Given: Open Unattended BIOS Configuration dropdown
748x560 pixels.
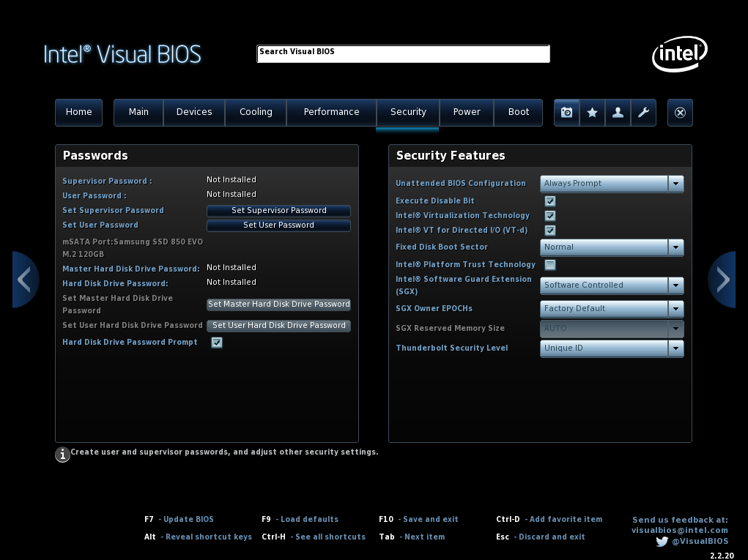Looking at the screenshot, I should click(x=612, y=184).
